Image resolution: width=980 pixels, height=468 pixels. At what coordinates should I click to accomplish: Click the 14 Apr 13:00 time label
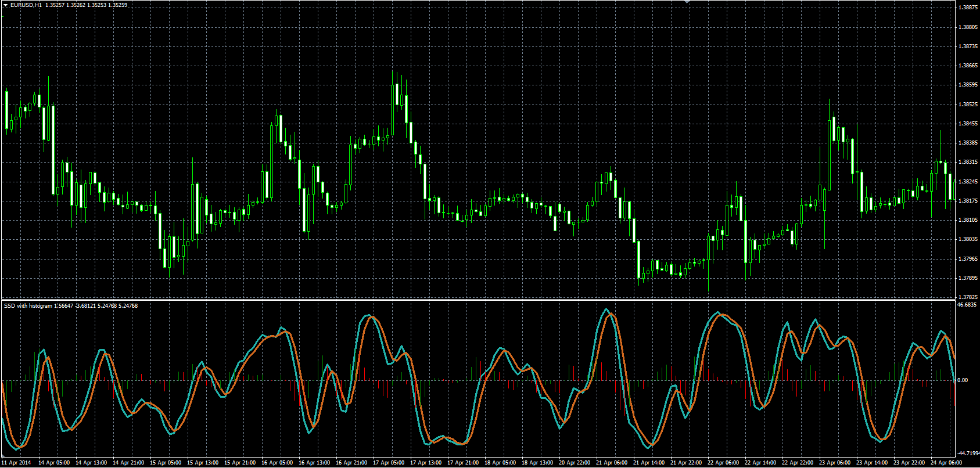[91, 463]
